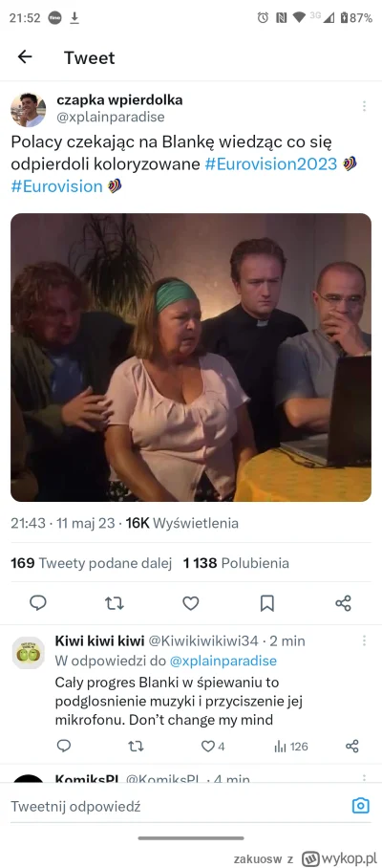Reply to the Kiwi kiwi kiwi comment
Image resolution: width=382 pixels, height=868 pixels.
point(64,747)
